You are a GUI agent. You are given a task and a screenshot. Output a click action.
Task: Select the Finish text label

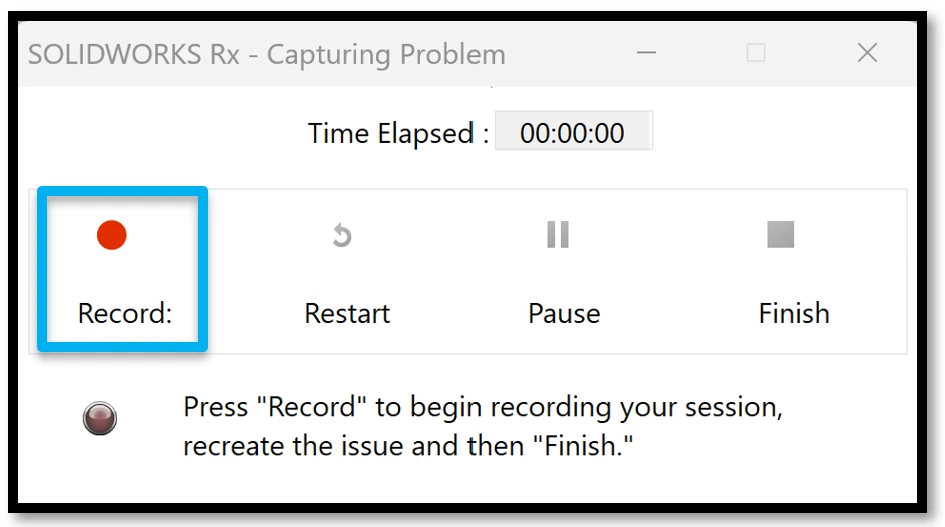click(794, 313)
